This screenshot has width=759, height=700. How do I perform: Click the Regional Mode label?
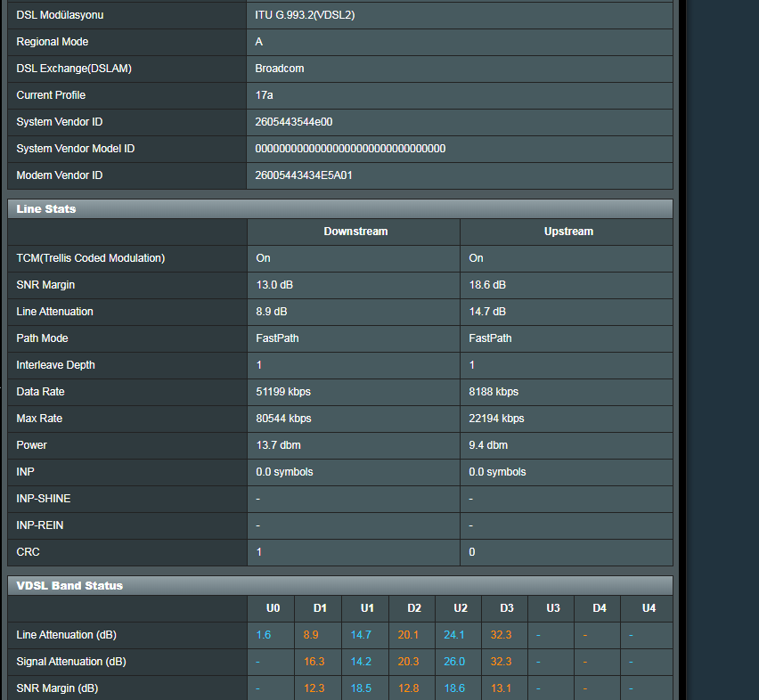[x=53, y=42]
